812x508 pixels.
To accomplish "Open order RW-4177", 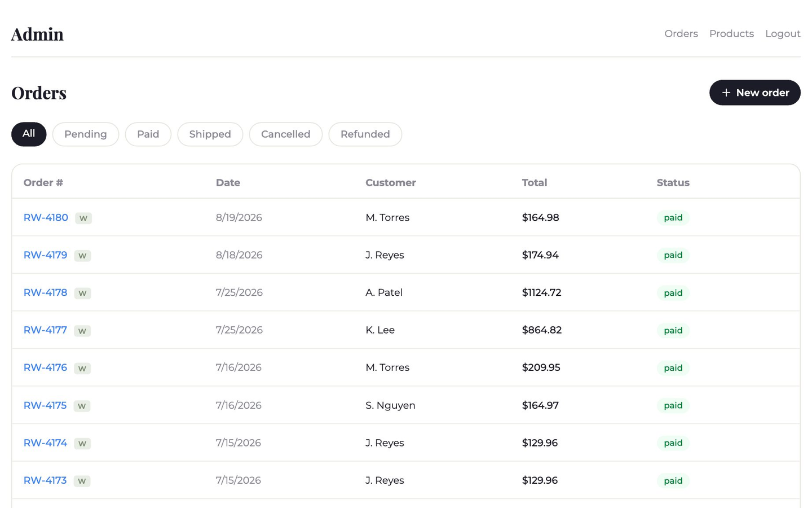I will pyautogui.click(x=45, y=330).
